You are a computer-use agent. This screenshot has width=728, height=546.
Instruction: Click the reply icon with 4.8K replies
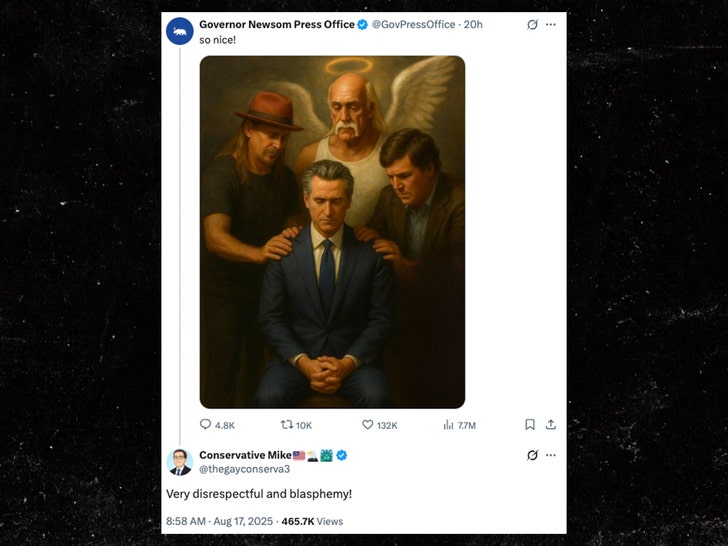click(206, 425)
